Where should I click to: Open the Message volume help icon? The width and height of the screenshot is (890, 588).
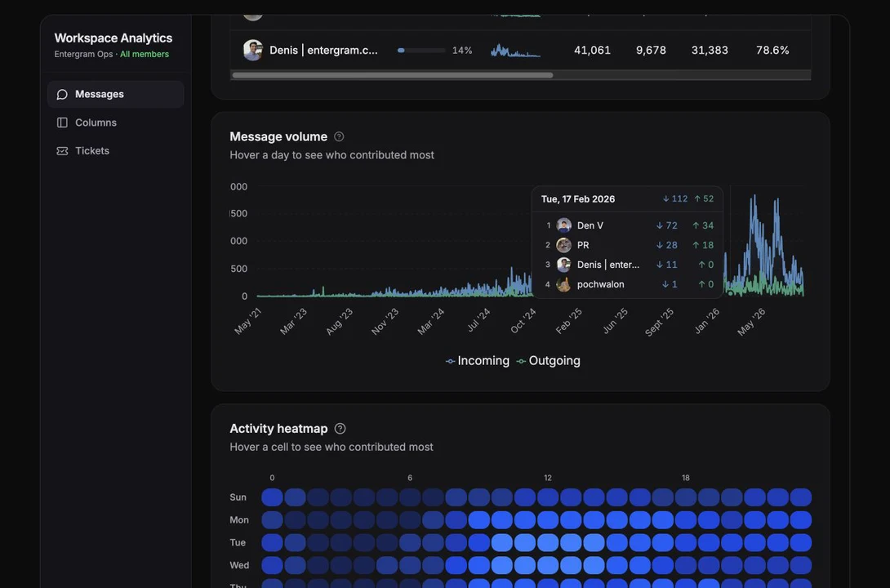click(x=339, y=136)
